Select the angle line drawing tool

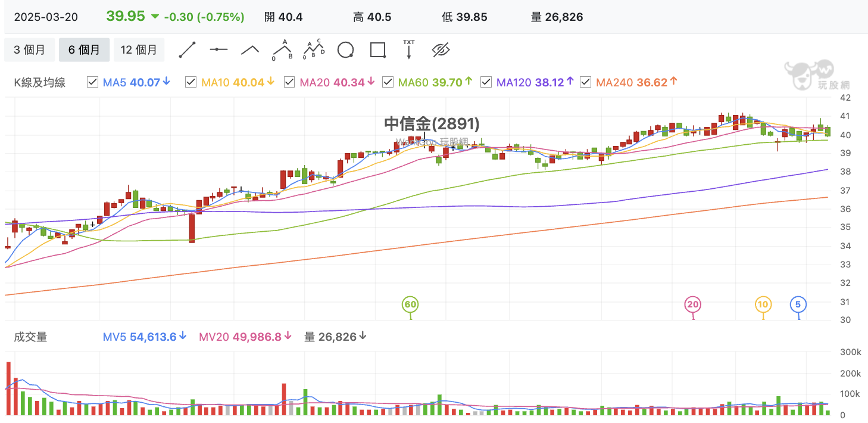point(250,49)
